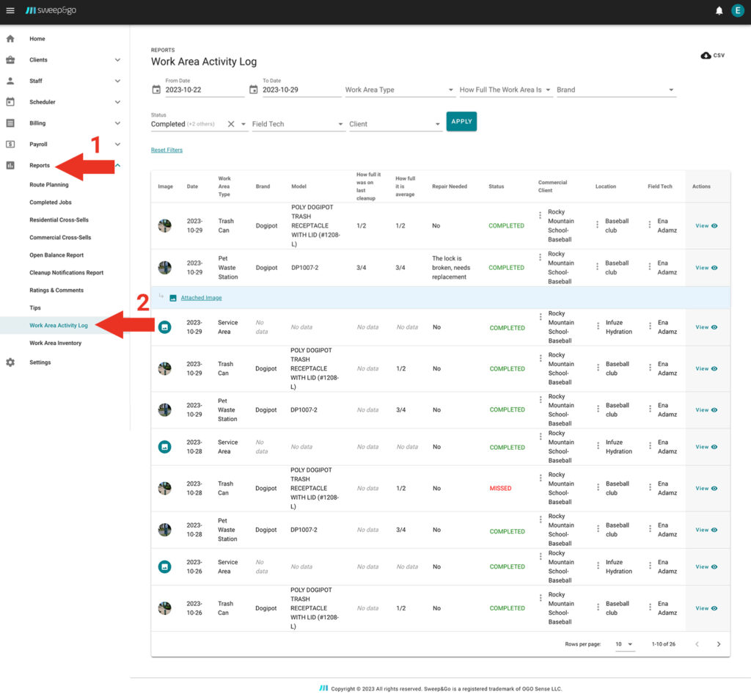Screen dimensions: 751x700
Task: Open Work Area Inventory in sidebar
Action: tap(55, 343)
